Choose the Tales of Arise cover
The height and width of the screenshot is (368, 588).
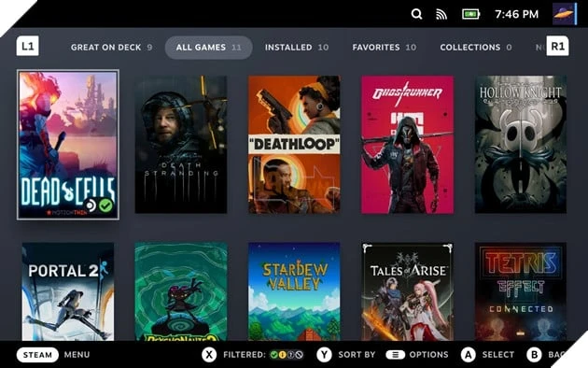[407, 291]
